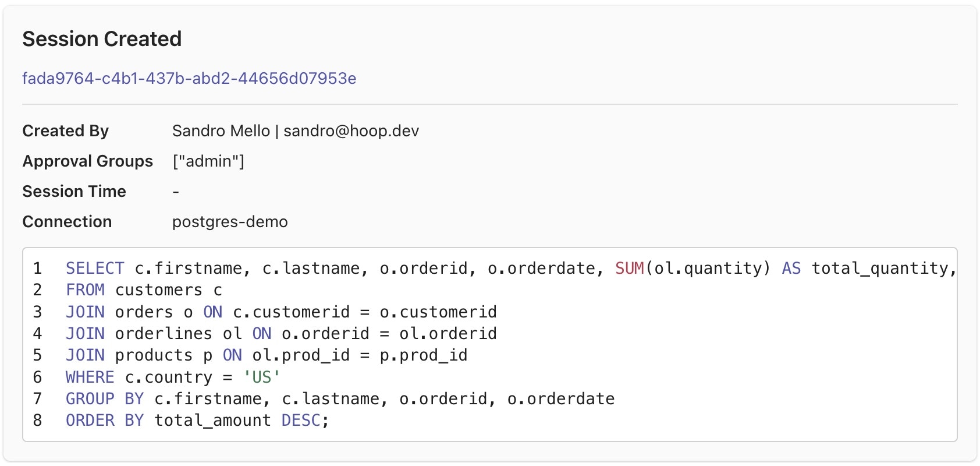Viewport: 980px width, 466px height.
Task: Click the Connection label
Action: pyautogui.click(x=67, y=222)
